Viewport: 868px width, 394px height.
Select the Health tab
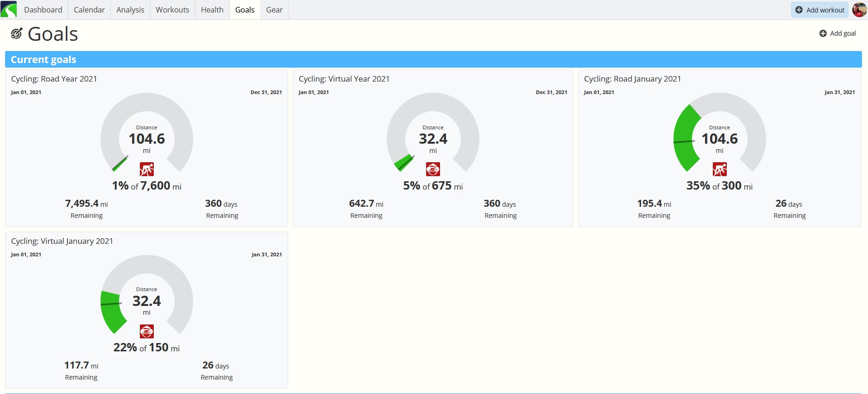(x=212, y=10)
